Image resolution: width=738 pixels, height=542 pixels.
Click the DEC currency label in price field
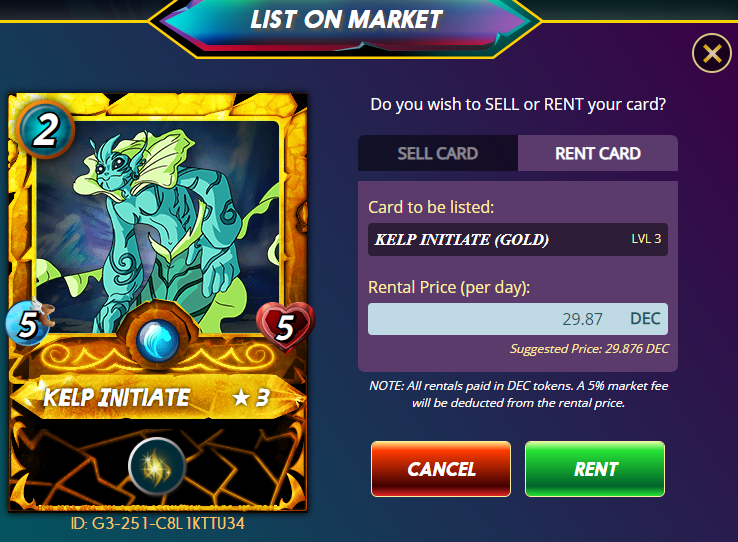pyautogui.click(x=645, y=319)
